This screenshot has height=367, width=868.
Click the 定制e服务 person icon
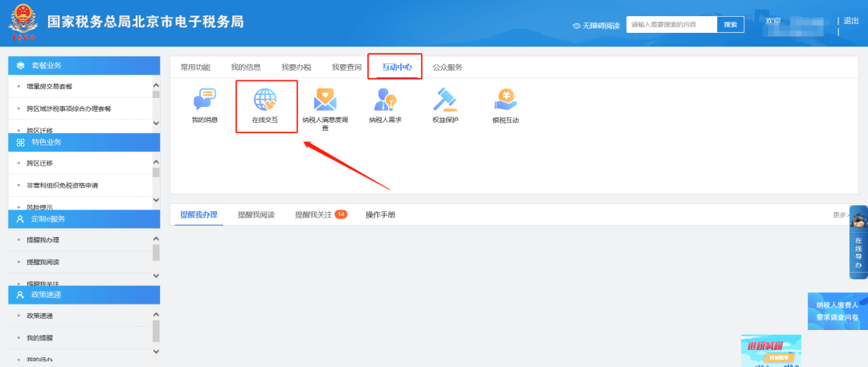pos(20,218)
